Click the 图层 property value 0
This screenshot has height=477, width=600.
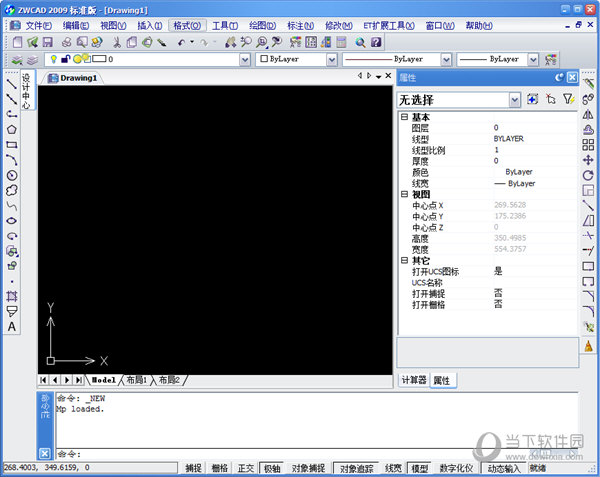[x=496, y=128]
